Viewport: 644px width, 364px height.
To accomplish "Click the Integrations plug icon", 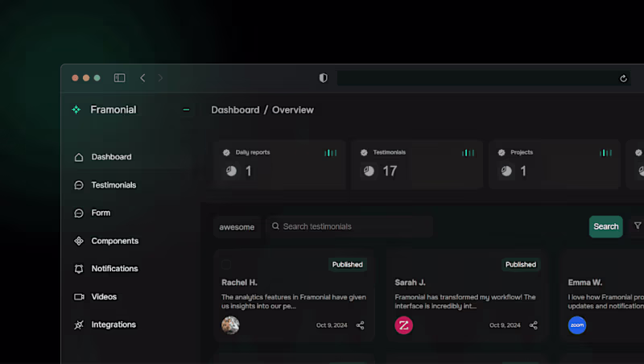I will pos(79,325).
